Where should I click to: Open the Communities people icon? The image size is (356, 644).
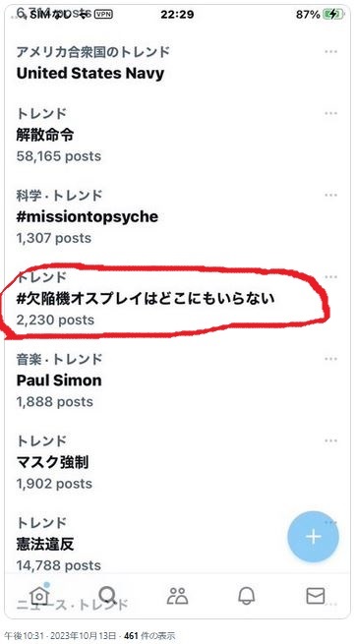(x=177, y=595)
